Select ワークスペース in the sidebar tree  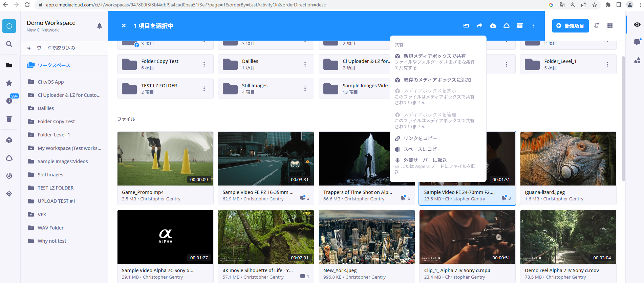(x=54, y=65)
